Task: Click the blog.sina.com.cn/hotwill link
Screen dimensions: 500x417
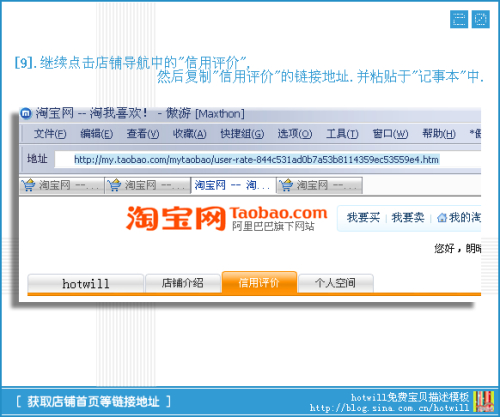Action: [389, 408]
